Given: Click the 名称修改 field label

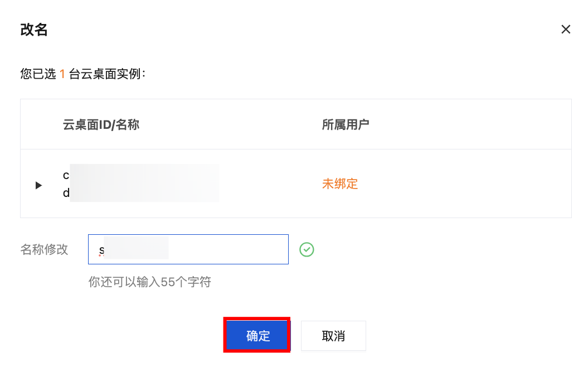Looking at the screenshot, I should click(x=44, y=249).
